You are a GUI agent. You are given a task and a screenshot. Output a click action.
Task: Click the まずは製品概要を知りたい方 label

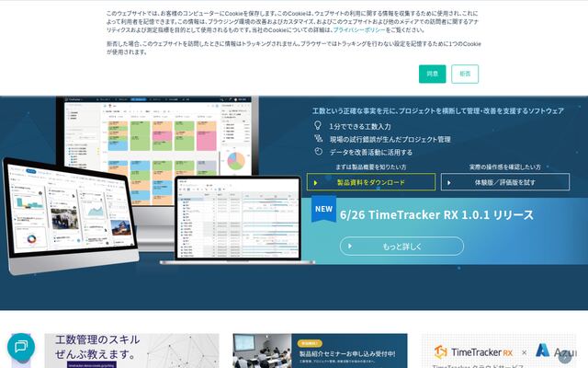tap(371, 167)
